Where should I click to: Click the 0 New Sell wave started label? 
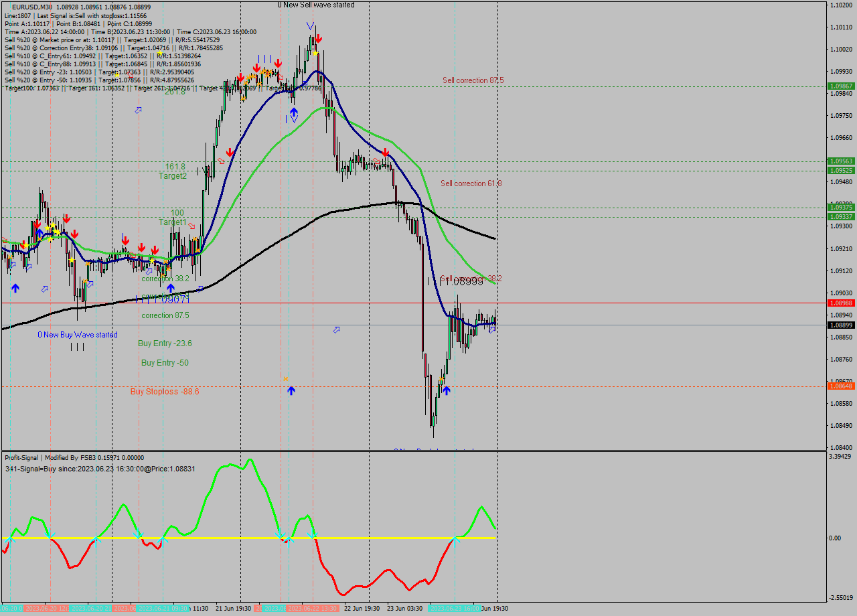(x=316, y=5)
